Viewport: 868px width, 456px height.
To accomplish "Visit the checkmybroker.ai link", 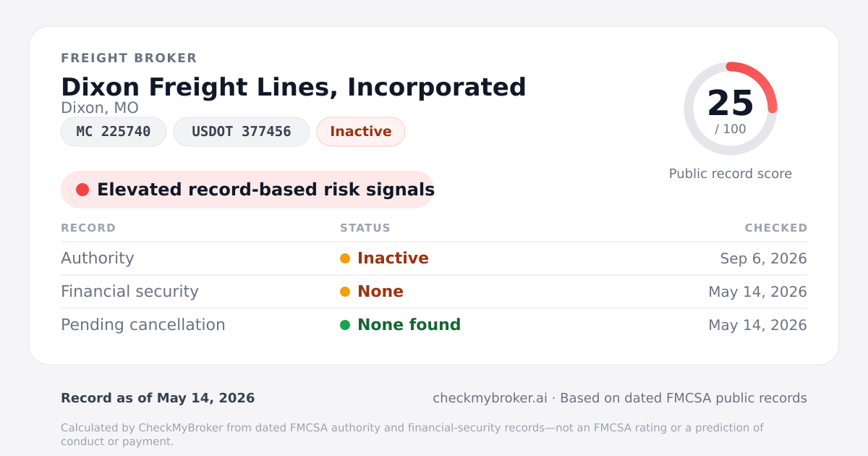I will point(490,398).
